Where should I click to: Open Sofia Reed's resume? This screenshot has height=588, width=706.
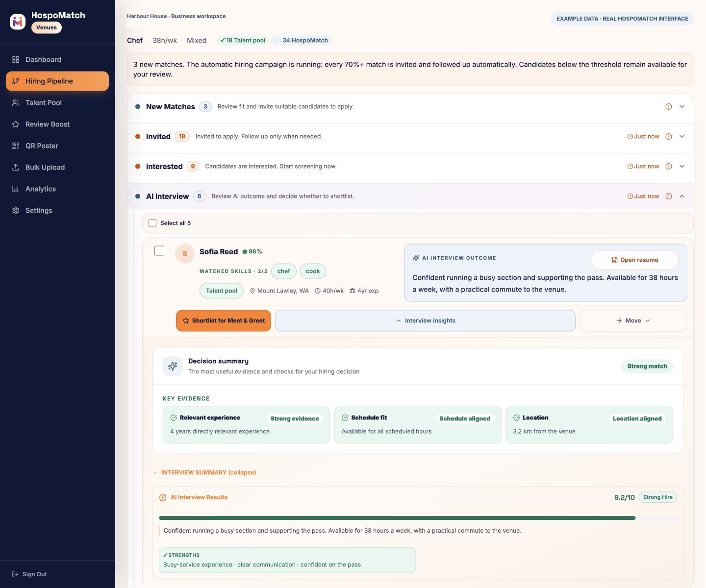[x=635, y=260]
